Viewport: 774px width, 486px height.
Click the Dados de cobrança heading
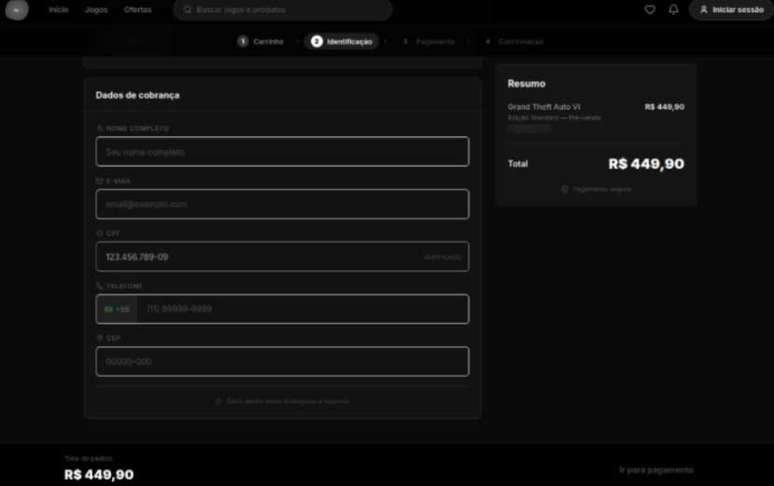(138, 95)
